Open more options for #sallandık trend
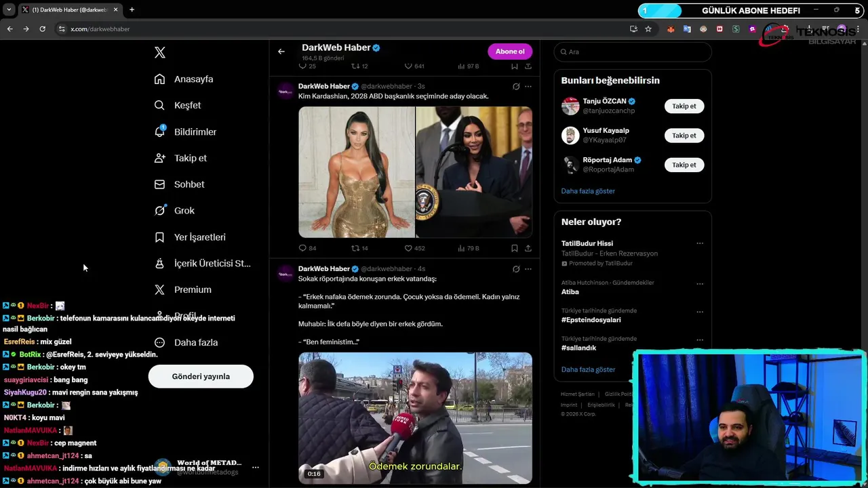 tap(700, 340)
